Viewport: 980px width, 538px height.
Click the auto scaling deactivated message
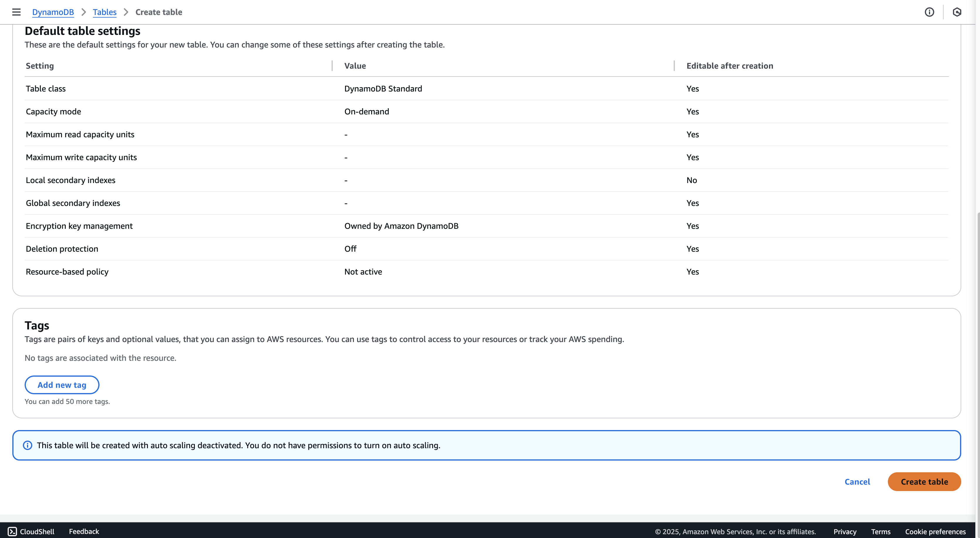[239, 445]
